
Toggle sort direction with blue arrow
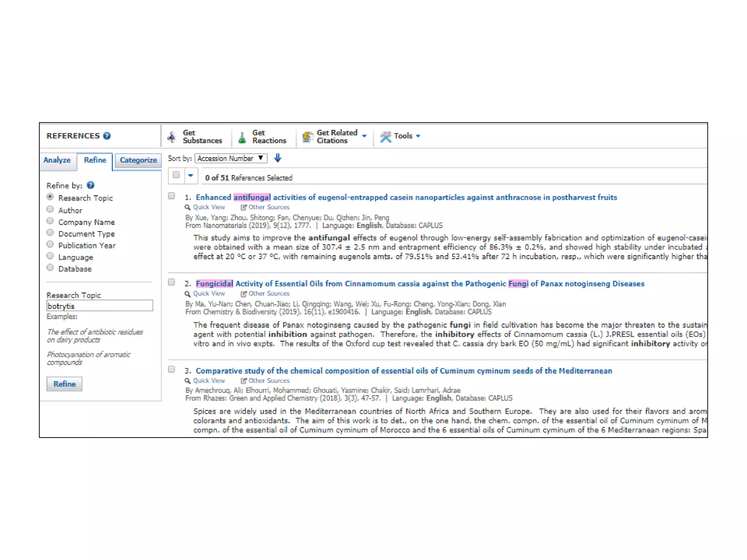click(278, 158)
